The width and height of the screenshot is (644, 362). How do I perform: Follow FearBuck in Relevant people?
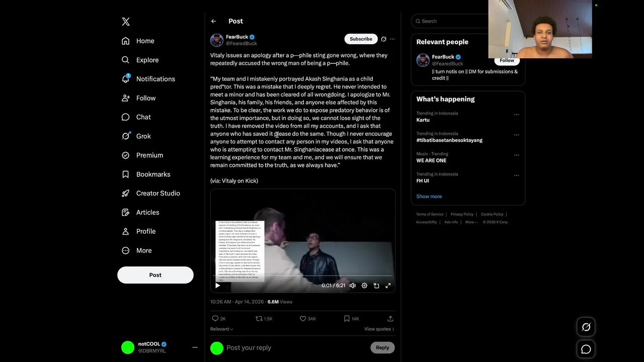(x=507, y=60)
